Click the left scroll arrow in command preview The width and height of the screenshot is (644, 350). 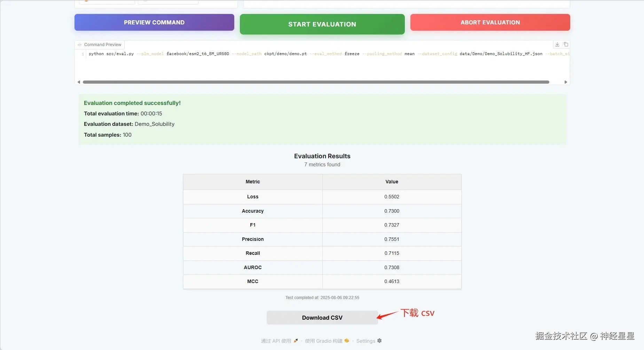79,82
